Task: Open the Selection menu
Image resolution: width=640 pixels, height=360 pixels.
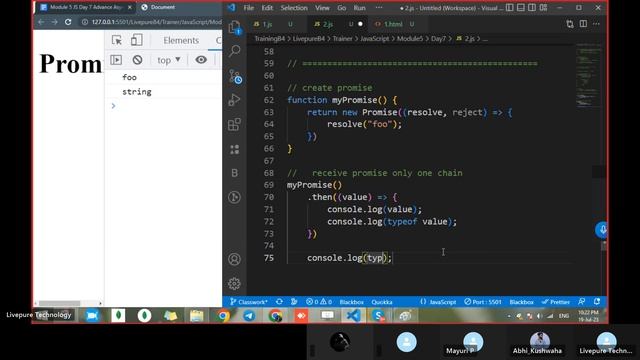Action: point(294,8)
